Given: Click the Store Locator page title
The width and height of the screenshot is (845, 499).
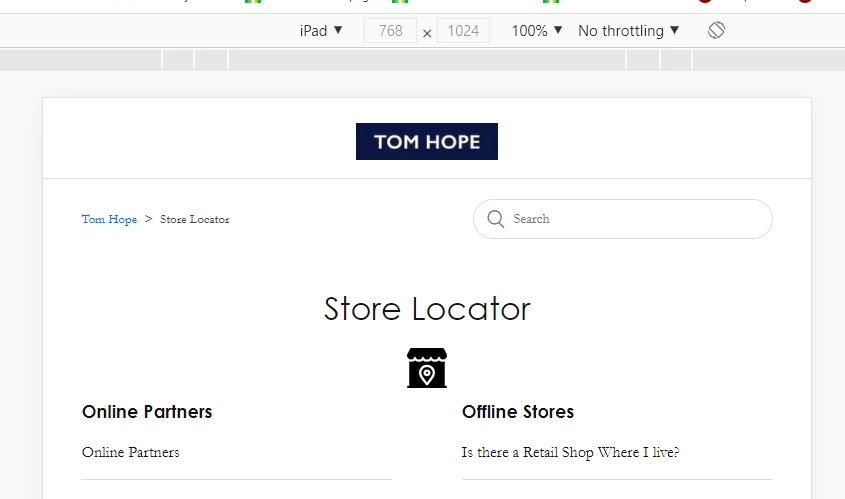Looking at the screenshot, I should [427, 309].
